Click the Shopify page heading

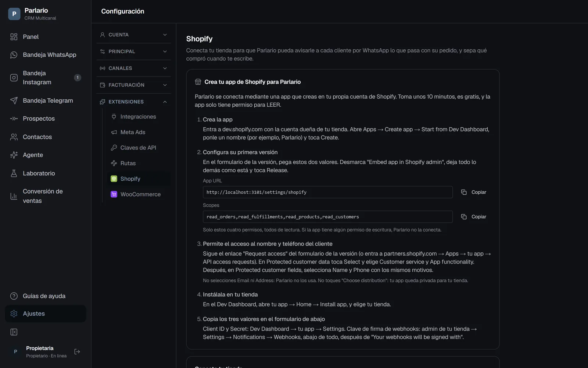(x=199, y=39)
